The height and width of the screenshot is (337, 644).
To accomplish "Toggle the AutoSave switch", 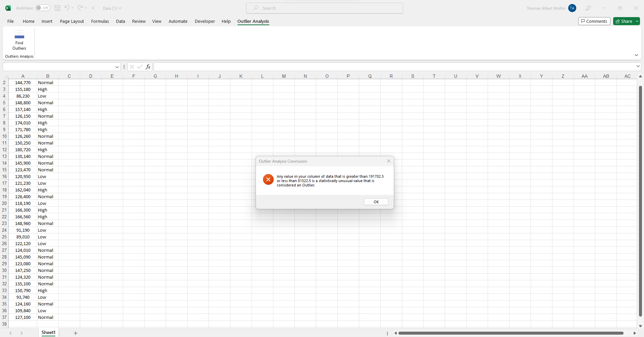I will point(43,8).
